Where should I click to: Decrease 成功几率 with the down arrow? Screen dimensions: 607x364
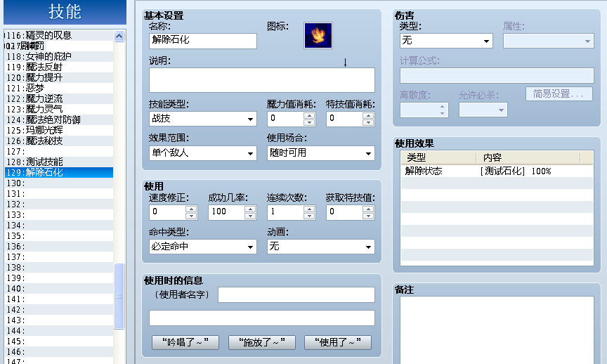pyautogui.click(x=250, y=216)
